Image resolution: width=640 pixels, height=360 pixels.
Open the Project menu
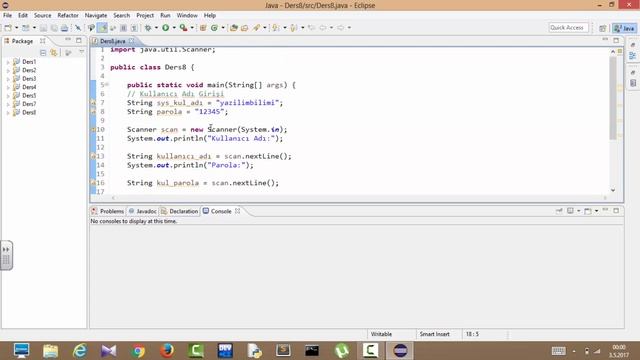145,15
